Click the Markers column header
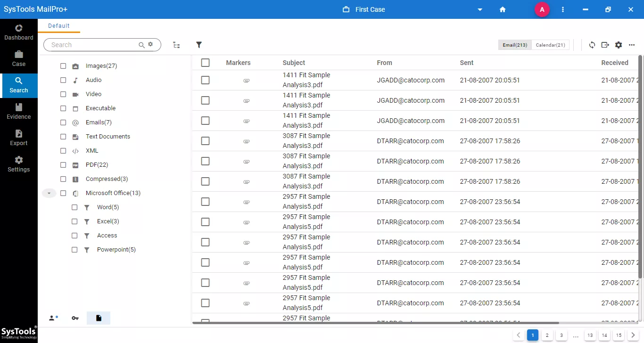The image size is (644, 343). 239,63
